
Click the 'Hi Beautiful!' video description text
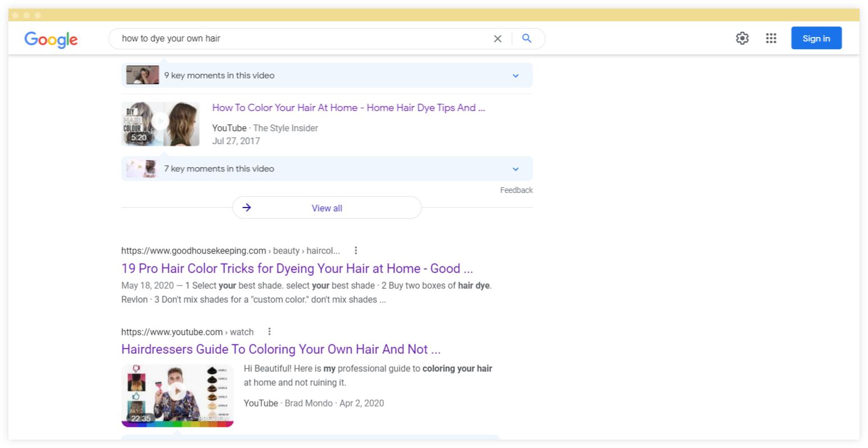tap(368, 376)
